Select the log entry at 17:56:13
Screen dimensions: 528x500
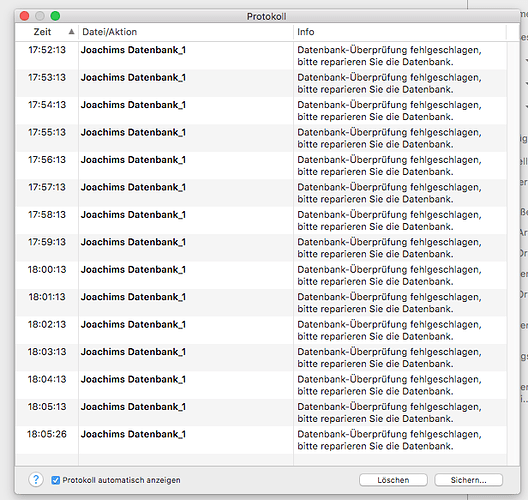[261, 166]
